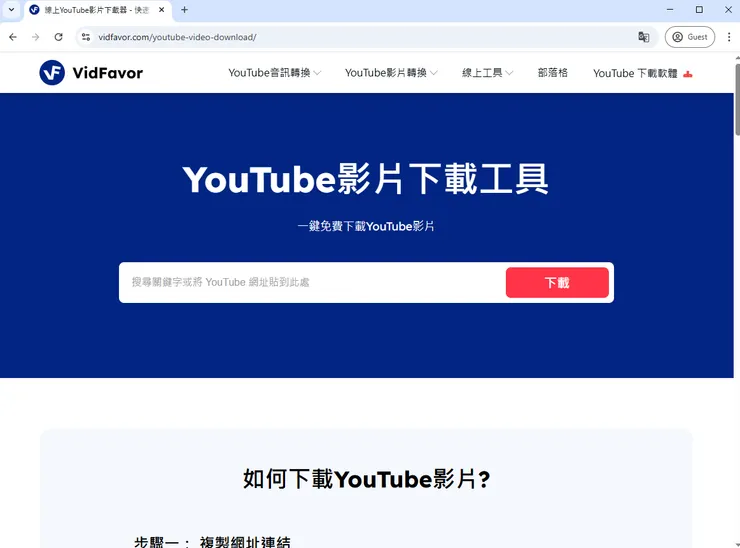740x548 pixels.
Task: Click the page vertical scrollbar thumb
Action: tap(737, 99)
